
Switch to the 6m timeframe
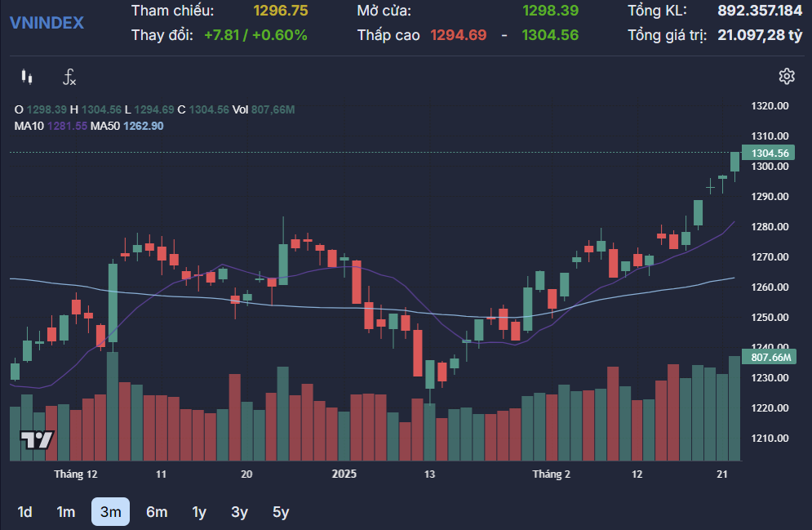pyautogui.click(x=157, y=512)
